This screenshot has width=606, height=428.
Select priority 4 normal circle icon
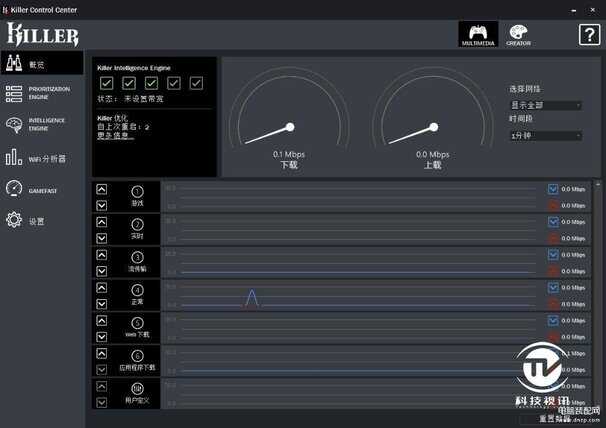137,290
